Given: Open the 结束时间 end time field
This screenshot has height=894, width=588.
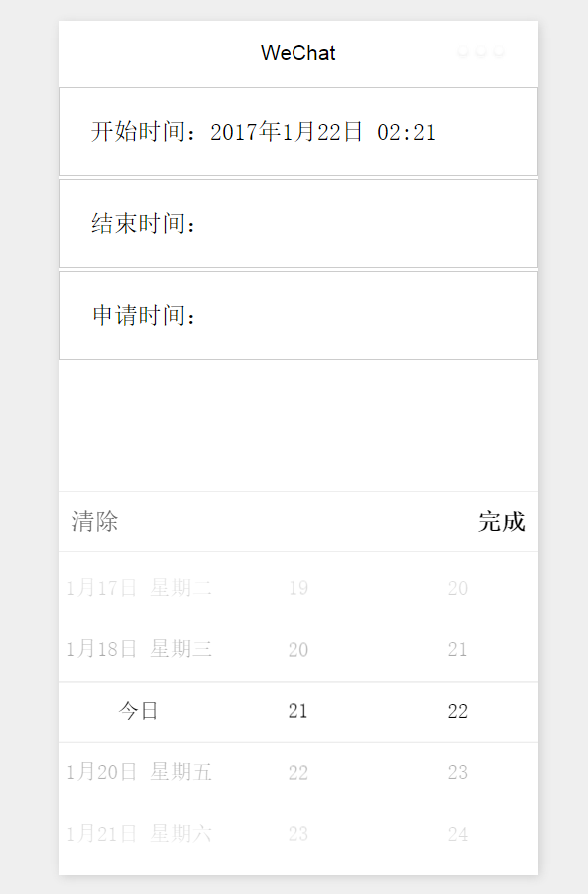Looking at the screenshot, I should coord(297,224).
